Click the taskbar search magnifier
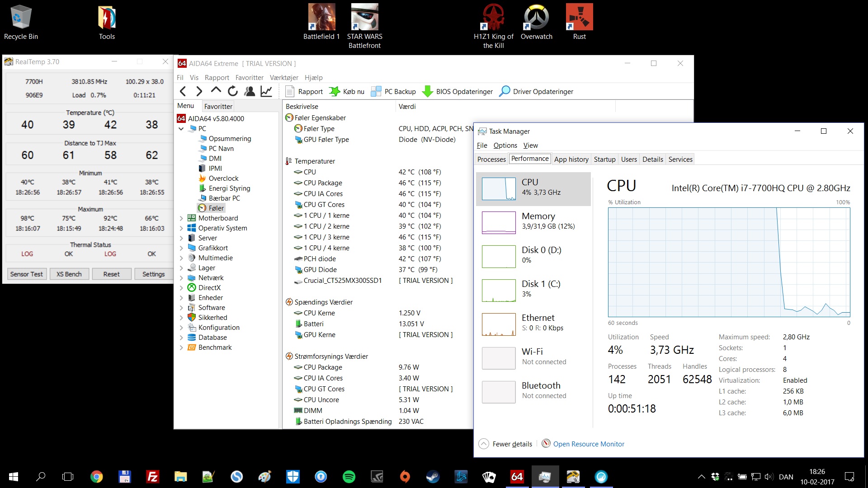 tap(41, 477)
